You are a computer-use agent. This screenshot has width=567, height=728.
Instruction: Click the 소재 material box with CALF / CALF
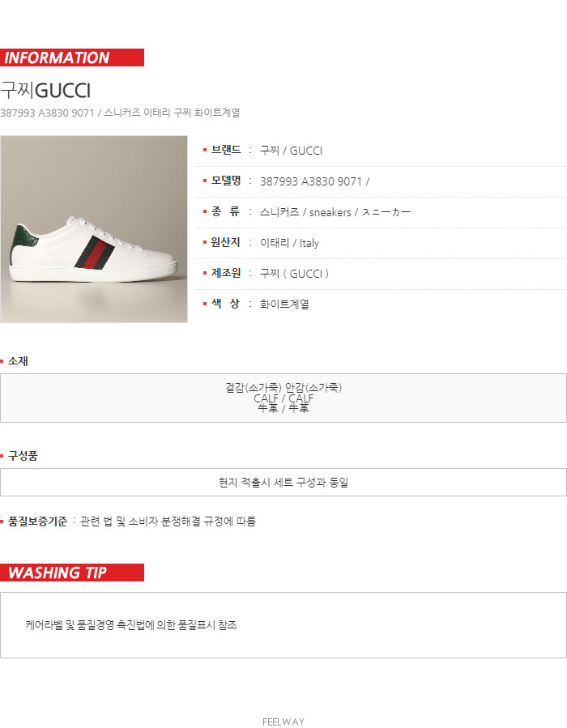click(283, 398)
